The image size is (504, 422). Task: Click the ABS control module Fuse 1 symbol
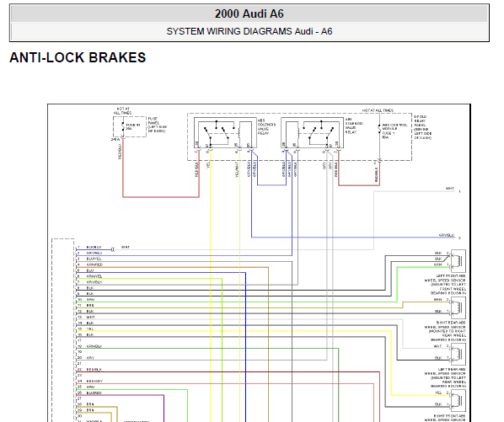pos(379,129)
